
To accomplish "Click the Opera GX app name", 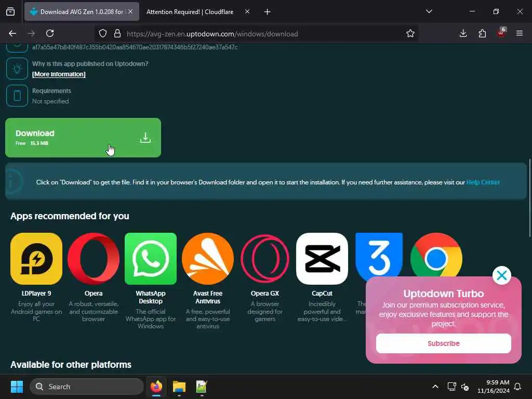I will click(x=265, y=294).
